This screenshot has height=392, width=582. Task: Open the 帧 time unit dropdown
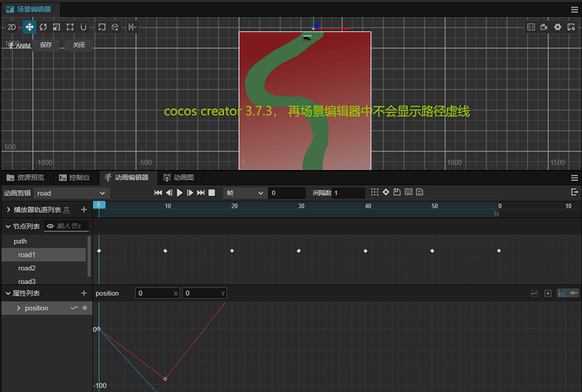tap(245, 193)
